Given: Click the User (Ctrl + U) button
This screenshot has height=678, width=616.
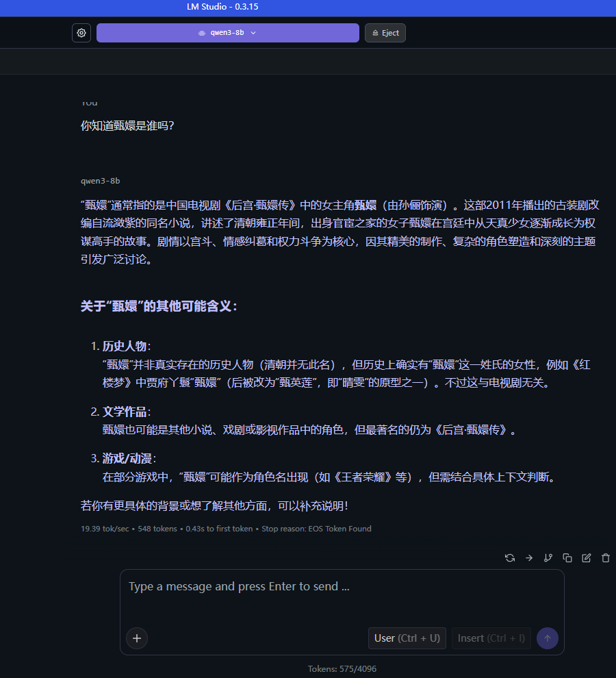Looking at the screenshot, I should tap(407, 638).
